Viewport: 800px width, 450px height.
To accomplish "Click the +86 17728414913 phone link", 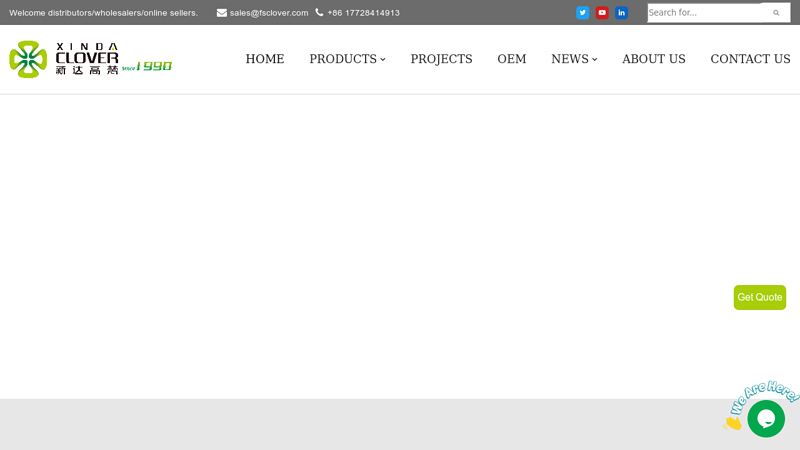I will tap(363, 13).
